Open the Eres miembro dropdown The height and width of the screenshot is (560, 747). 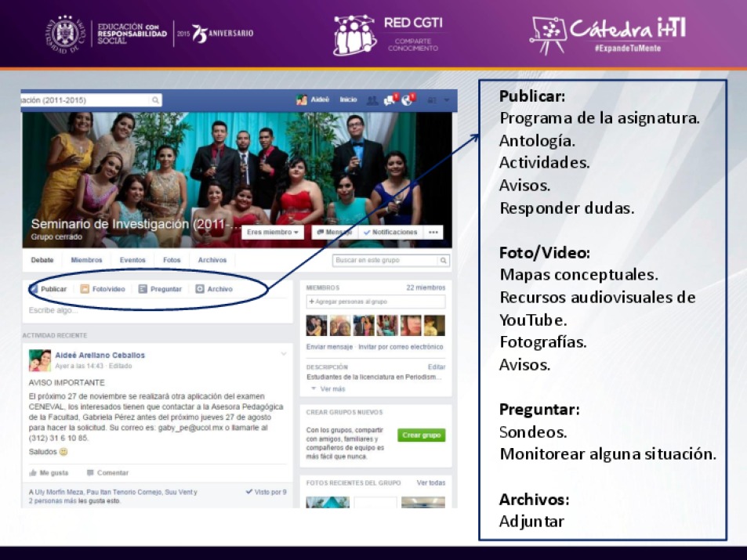(272, 233)
